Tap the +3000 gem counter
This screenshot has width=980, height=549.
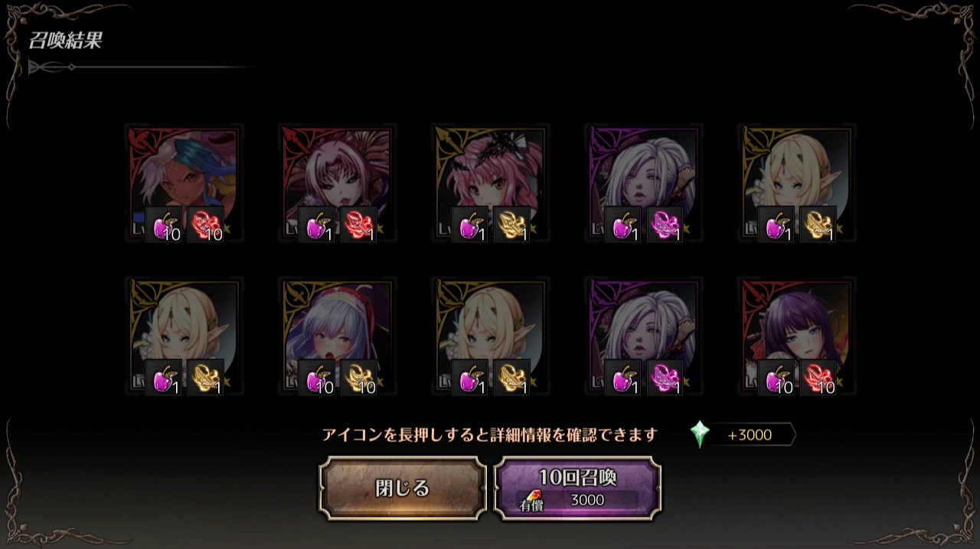(750, 435)
